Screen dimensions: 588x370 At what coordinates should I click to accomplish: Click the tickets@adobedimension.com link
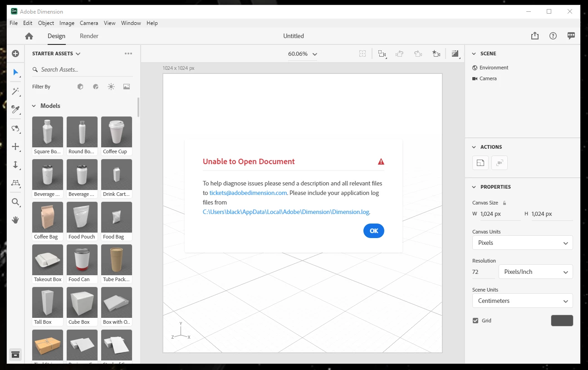pyautogui.click(x=248, y=193)
